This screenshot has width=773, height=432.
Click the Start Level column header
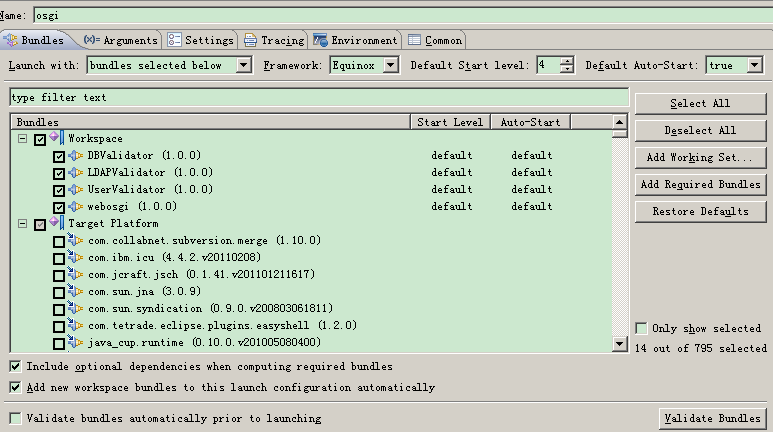click(x=450, y=122)
